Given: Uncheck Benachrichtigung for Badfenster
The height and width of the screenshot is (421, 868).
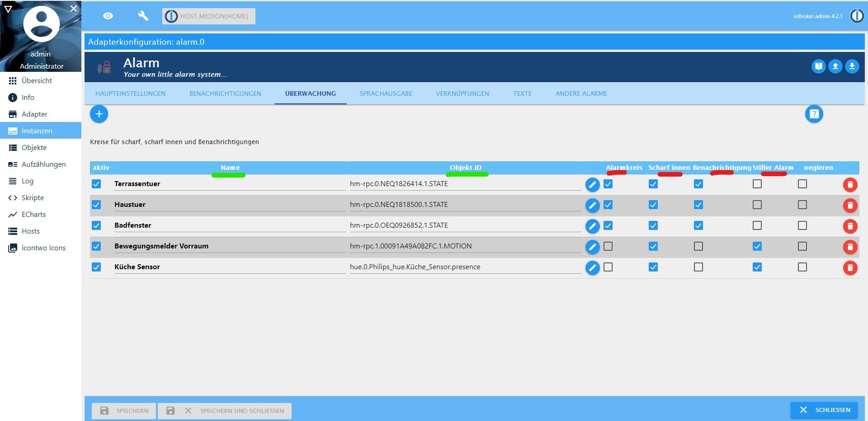Looking at the screenshot, I should click(698, 225).
